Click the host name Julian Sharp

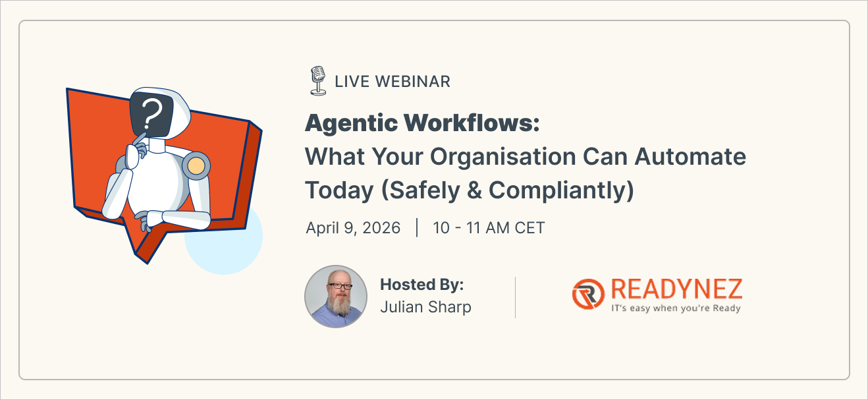425,307
